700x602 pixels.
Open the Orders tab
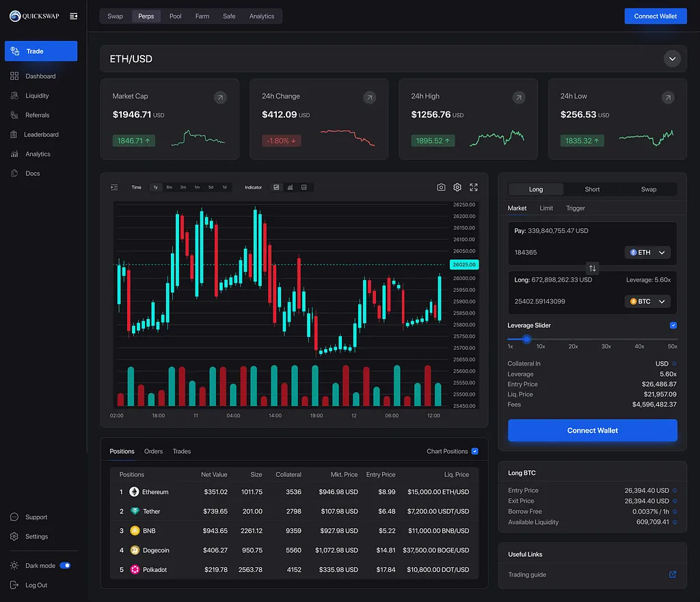point(154,451)
